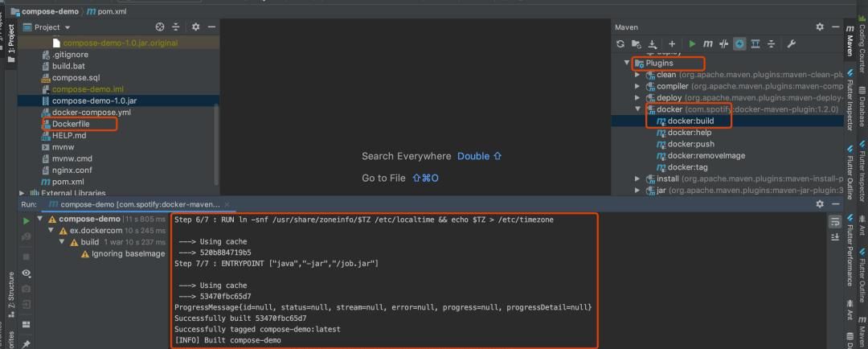Locate current file in Project view
Viewport: 868px width, 349px height.
[160, 27]
